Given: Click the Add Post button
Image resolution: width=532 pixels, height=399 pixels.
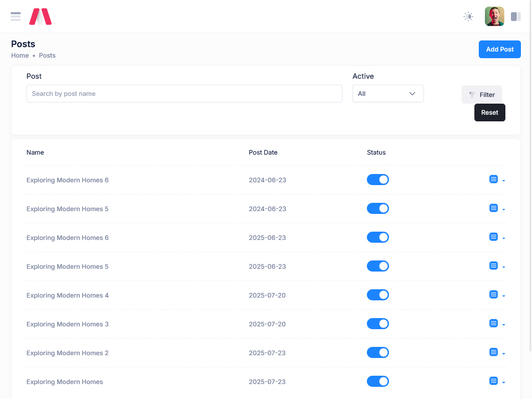Looking at the screenshot, I should pos(499,49).
